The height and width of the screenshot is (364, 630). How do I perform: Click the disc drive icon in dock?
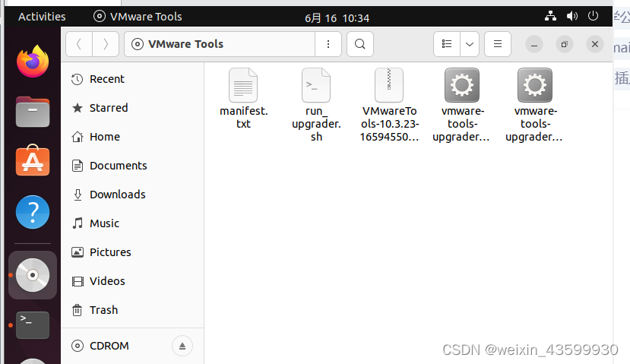33,275
